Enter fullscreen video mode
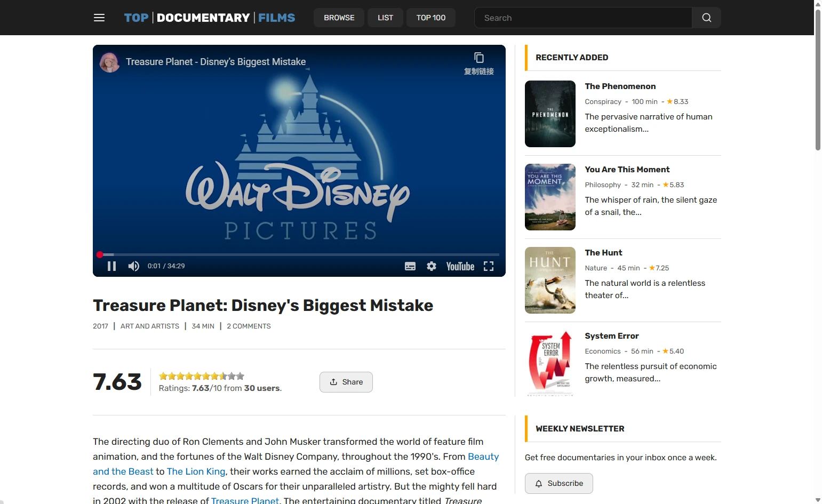 click(x=489, y=266)
